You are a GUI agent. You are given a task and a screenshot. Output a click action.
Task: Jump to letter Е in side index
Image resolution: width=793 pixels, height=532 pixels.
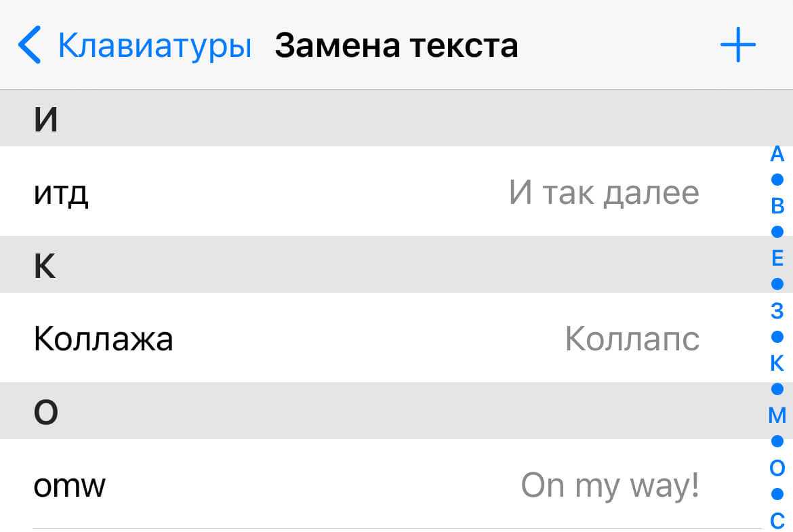(x=777, y=258)
